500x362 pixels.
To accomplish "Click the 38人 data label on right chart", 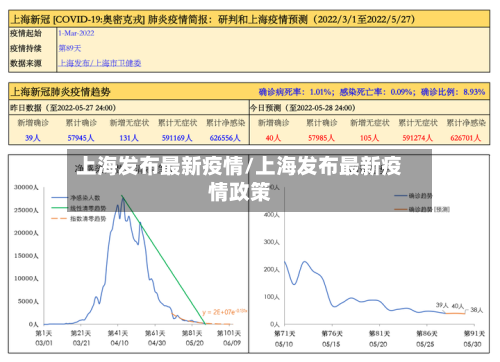I will pos(477,310).
